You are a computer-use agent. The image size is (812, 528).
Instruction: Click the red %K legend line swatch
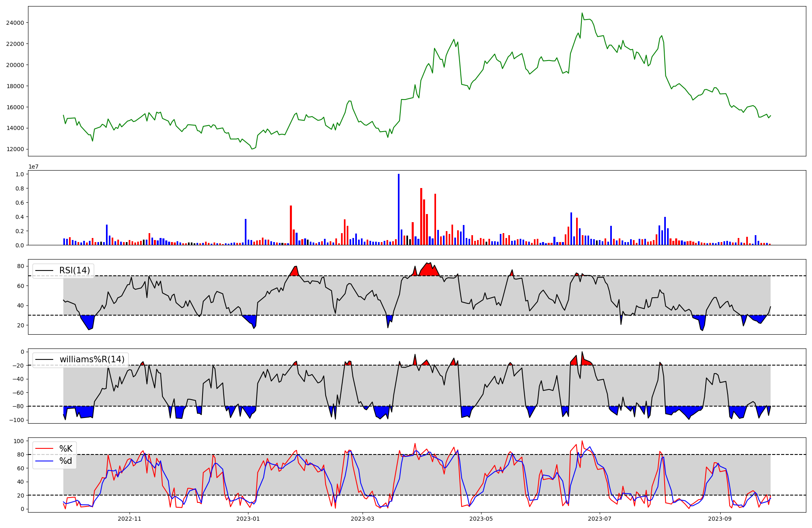point(45,449)
